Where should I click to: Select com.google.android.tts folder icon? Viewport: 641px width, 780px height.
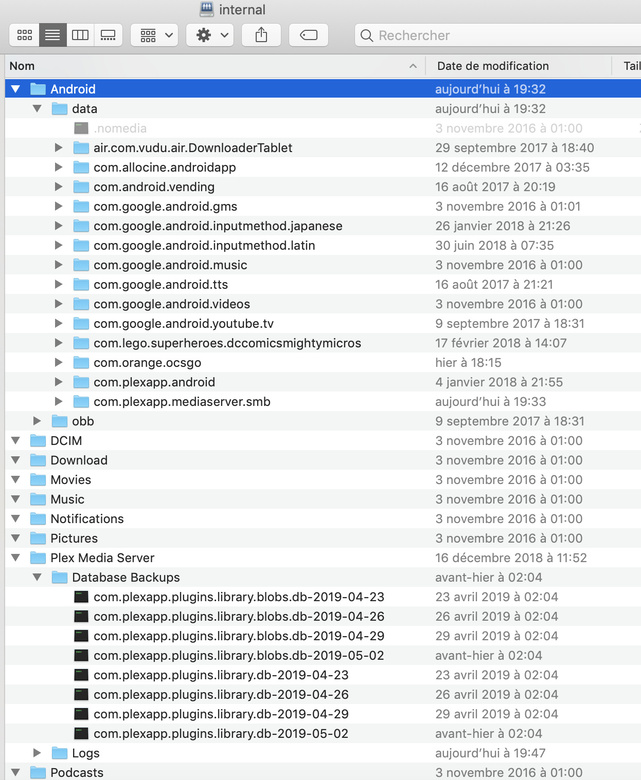81,285
